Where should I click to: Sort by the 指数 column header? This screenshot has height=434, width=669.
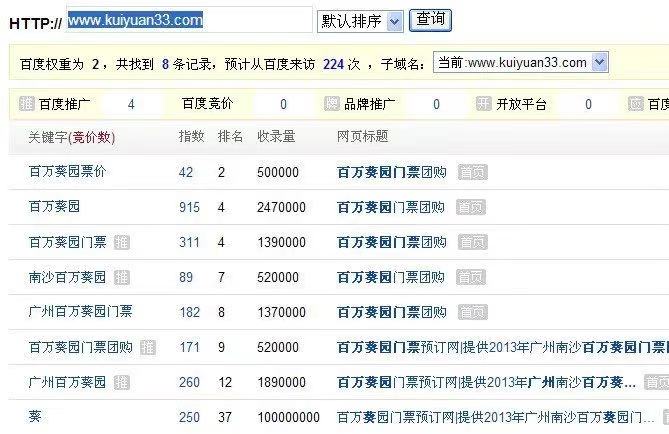[191, 137]
